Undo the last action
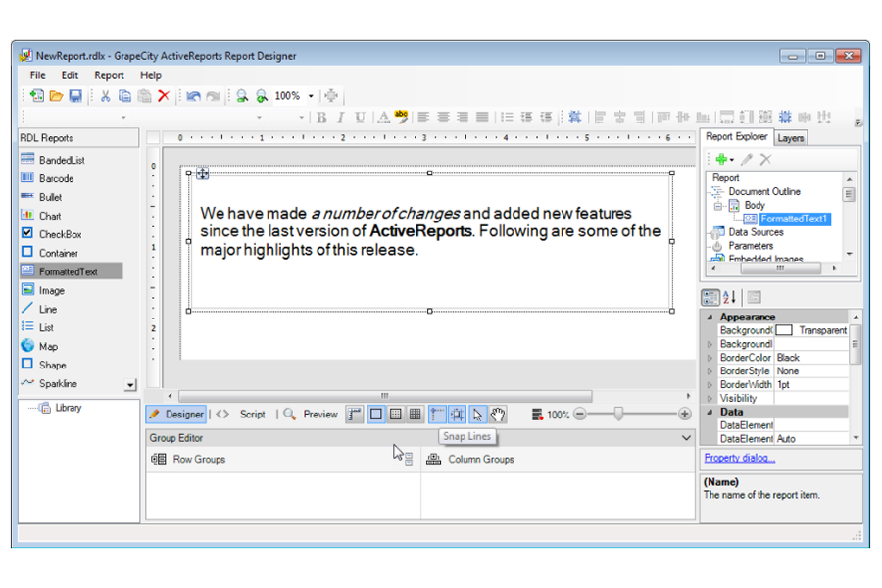This screenshot has width=882, height=588. pos(193,96)
